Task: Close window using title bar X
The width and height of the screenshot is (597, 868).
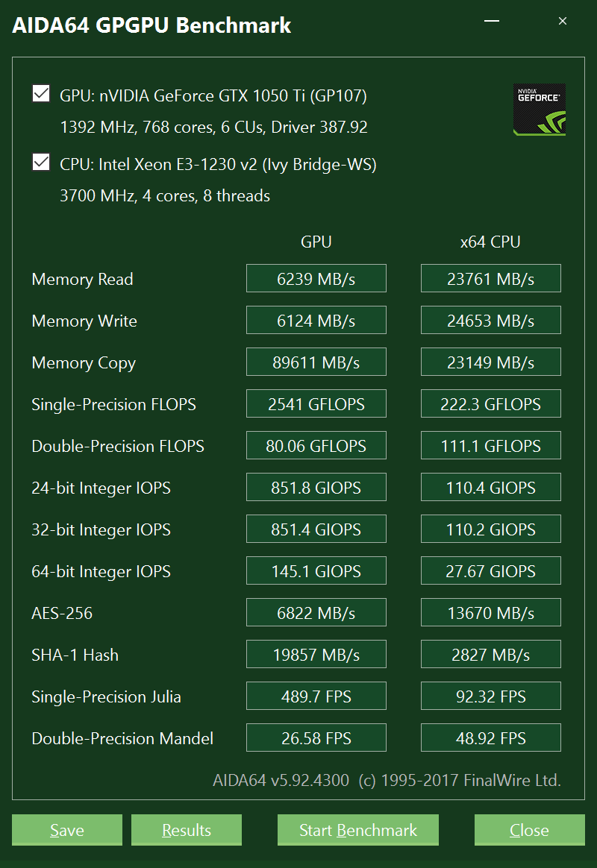Action: (563, 22)
